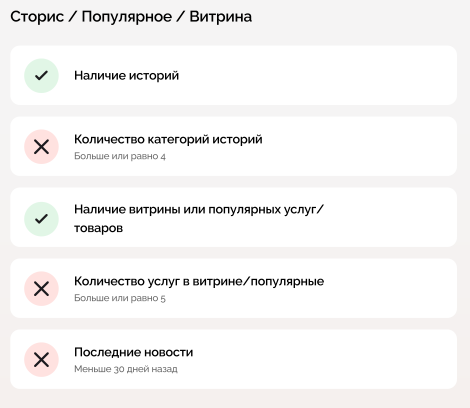Click blank area of Последние новости card
This screenshot has height=408, width=470.
317,360
